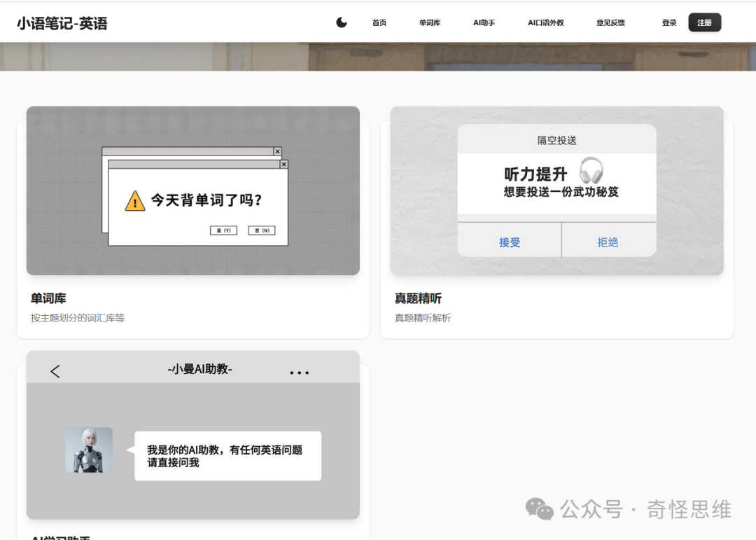Open the 首页 navigation item
The height and width of the screenshot is (540, 756).
(x=379, y=22)
